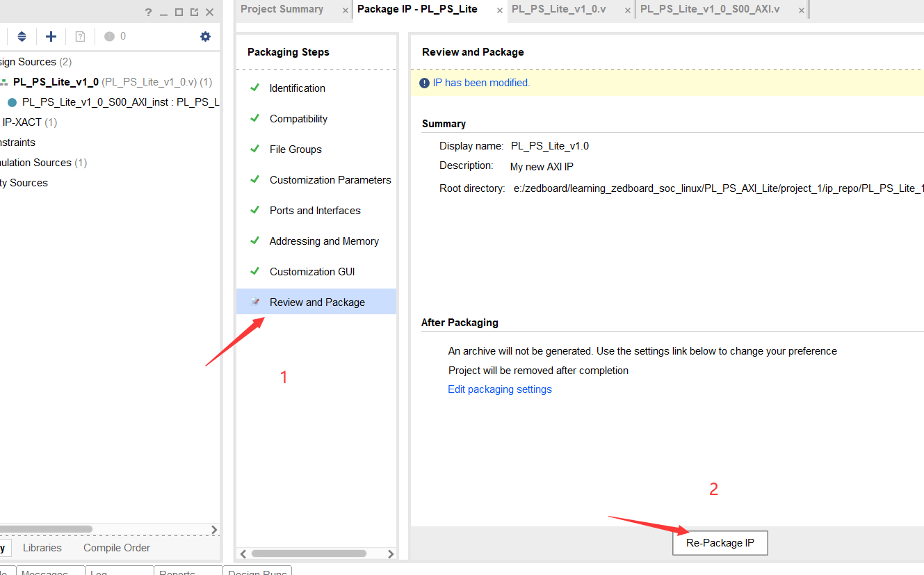Click the root directory path text
The image size is (924, 575).
(x=718, y=188)
